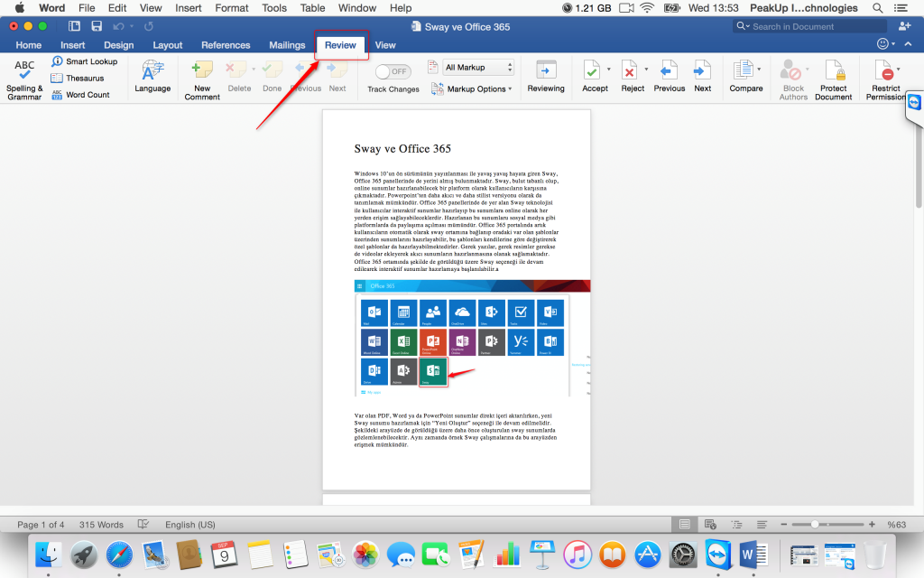Image resolution: width=924 pixels, height=578 pixels.
Task: Click the Redo icon
Action: point(149,26)
